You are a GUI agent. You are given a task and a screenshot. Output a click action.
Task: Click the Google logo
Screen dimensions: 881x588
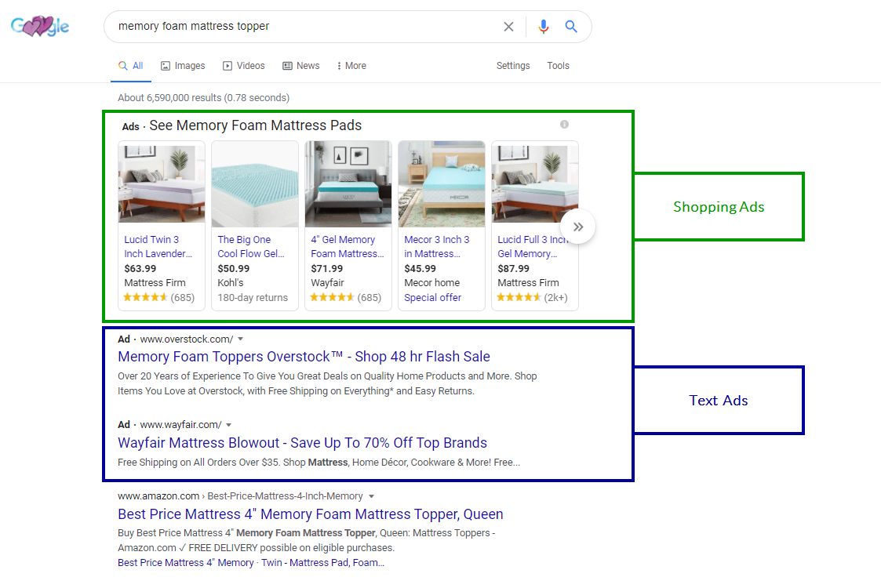pos(40,27)
